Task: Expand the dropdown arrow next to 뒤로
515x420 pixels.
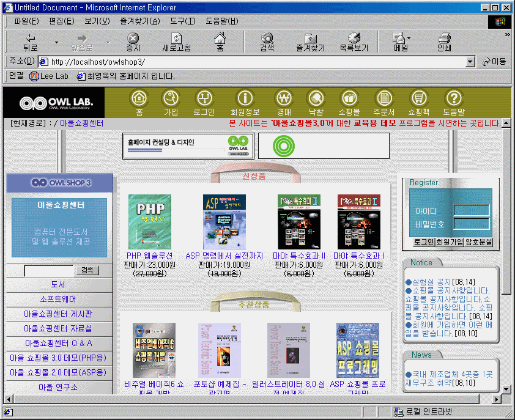Action: (56, 43)
